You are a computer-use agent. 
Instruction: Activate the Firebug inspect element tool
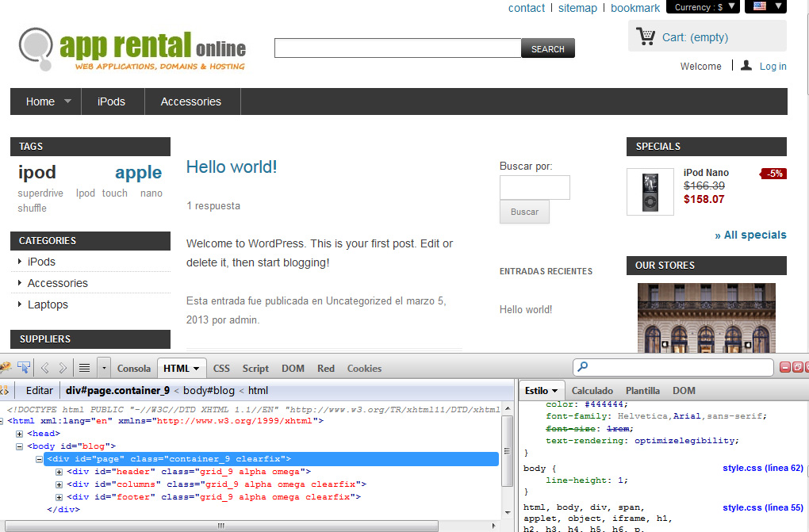[24, 367]
